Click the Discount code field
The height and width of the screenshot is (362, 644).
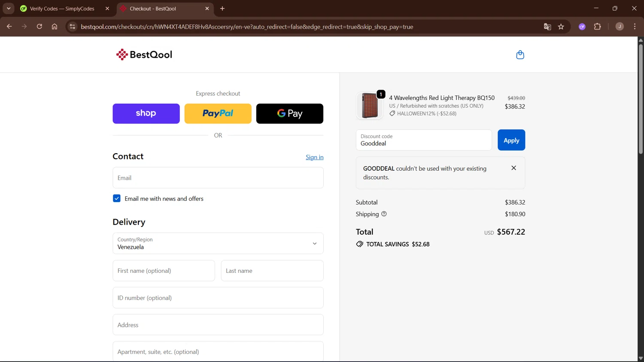click(424, 140)
